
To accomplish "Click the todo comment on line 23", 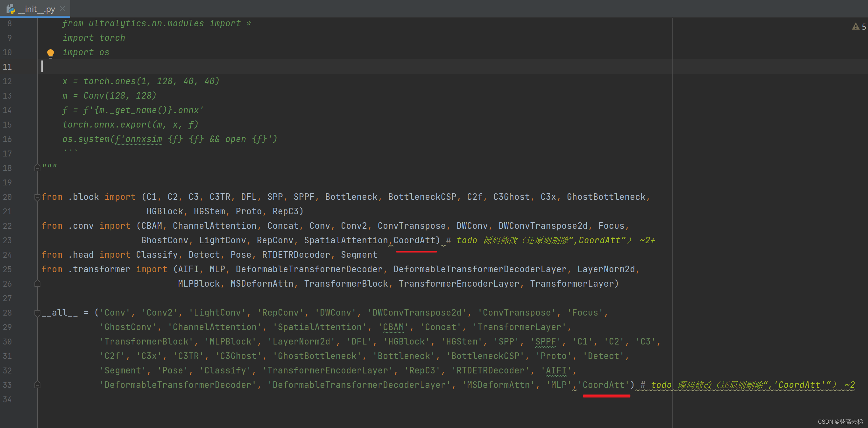I will click(x=551, y=241).
